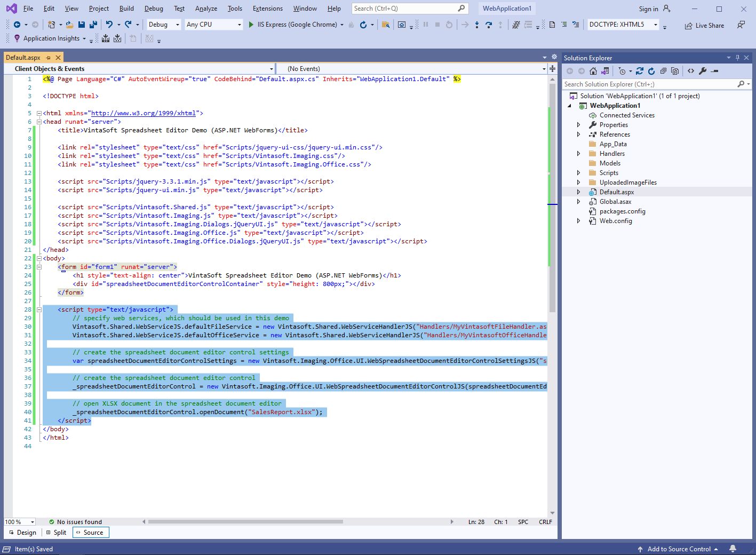Click Add to Source Control
The height and width of the screenshot is (555, 756).
(x=679, y=549)
